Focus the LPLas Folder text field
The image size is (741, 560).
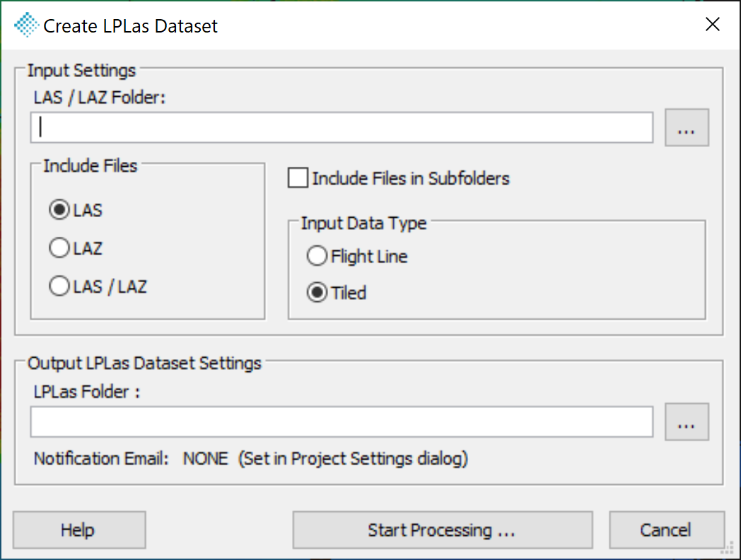click(342, 421)
